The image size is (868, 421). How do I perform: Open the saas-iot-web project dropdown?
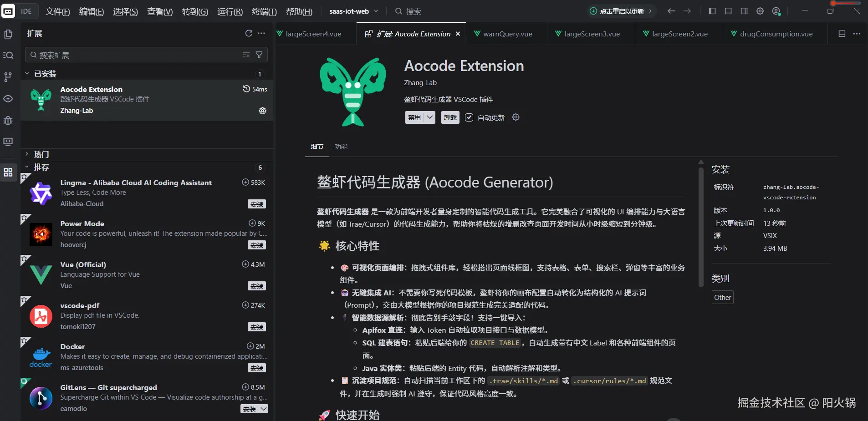tap(354, 11)
